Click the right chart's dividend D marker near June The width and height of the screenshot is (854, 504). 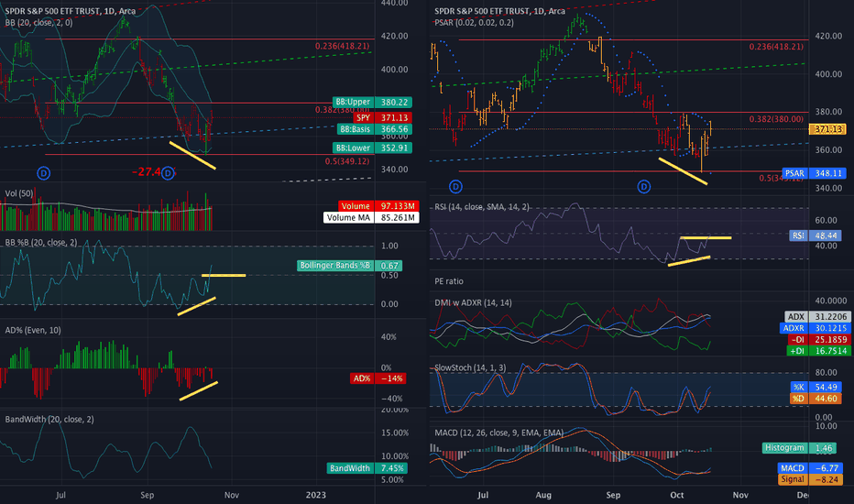click(456, 187)
